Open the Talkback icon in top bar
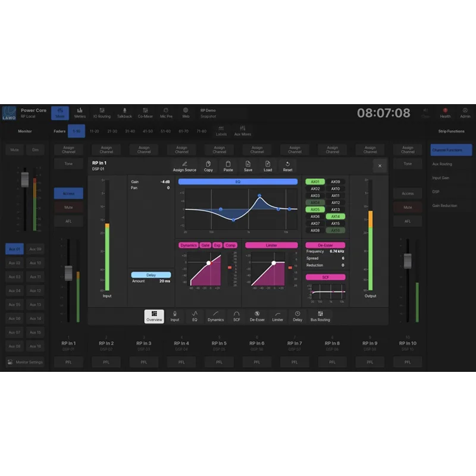This screenshot has height=476, width=476. coord(124,112)
